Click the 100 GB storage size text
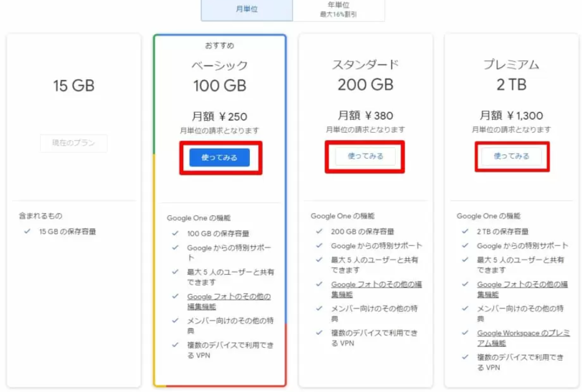The height and width of the screenshot is (392, 582). point(219,86)
